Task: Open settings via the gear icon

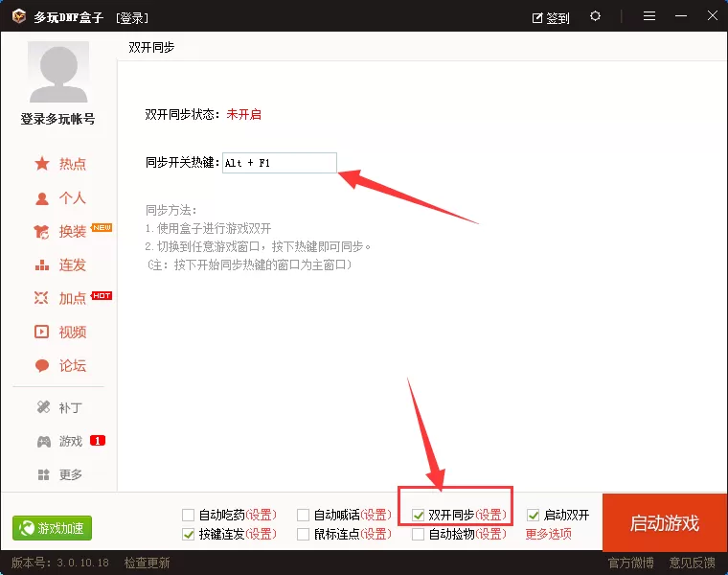Action: point(595,16)
